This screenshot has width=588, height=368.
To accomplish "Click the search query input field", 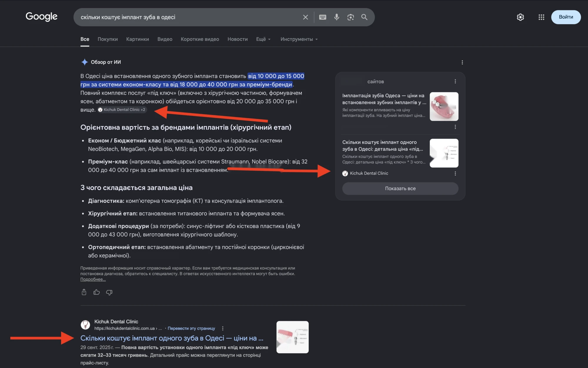I will coord(188,17).
